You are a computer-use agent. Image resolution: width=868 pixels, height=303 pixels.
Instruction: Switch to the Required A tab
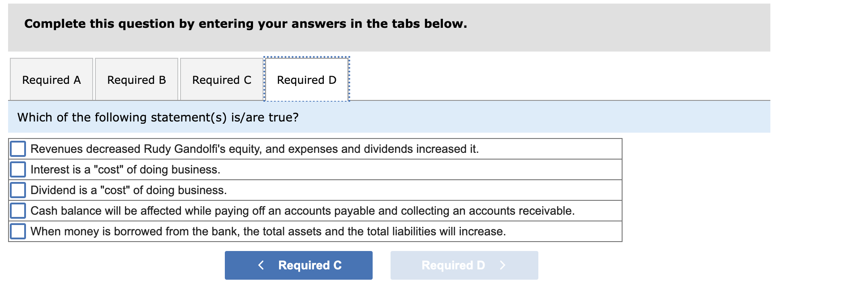[51, 79]
